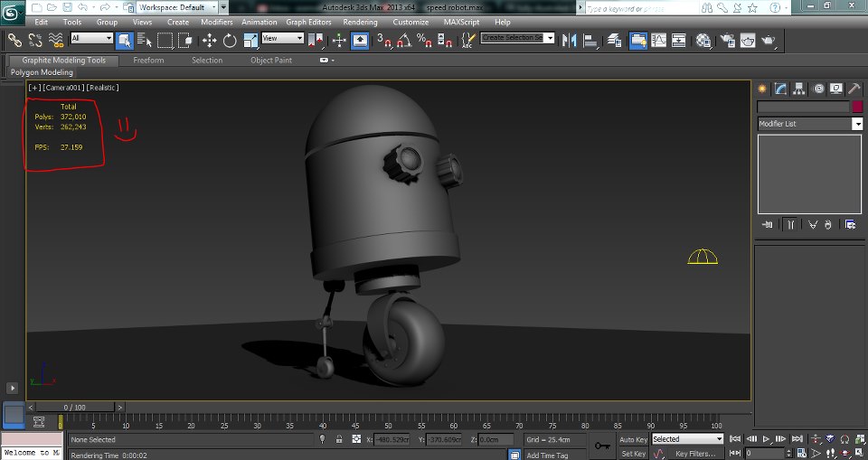Click the Key Filters... button
This screenshot has width=868, height=460.
[x=694, y=454]
